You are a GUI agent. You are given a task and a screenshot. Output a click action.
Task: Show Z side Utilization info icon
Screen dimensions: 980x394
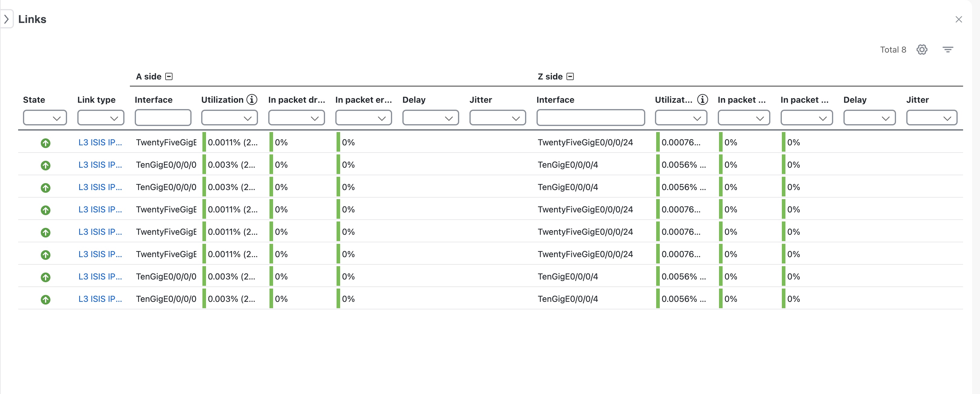pos(702,100)
